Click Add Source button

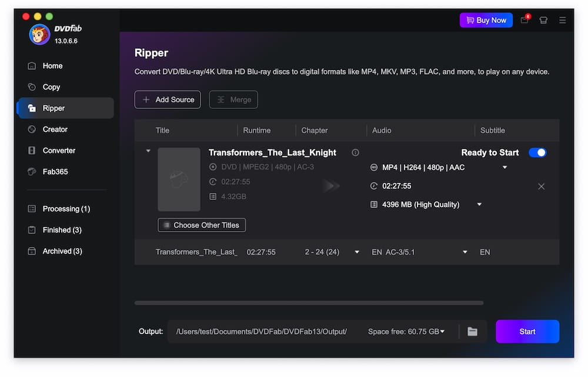(x=168, y=99)
